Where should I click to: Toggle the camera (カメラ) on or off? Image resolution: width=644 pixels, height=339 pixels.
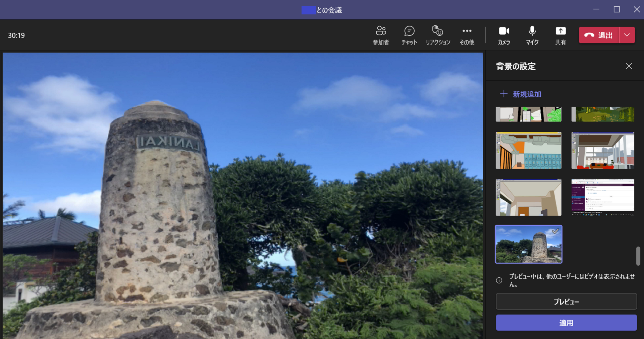tap(504, 35)
